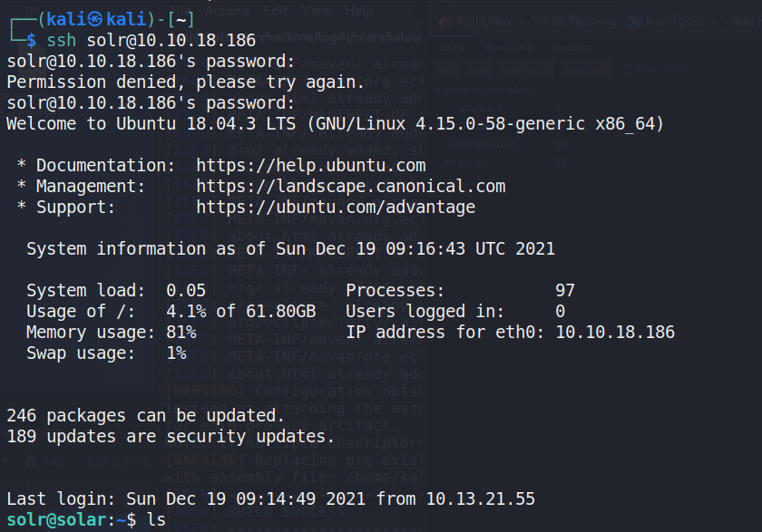
Task: Open the ubuntu.com/advantage support link
Action: coord(335,208)
